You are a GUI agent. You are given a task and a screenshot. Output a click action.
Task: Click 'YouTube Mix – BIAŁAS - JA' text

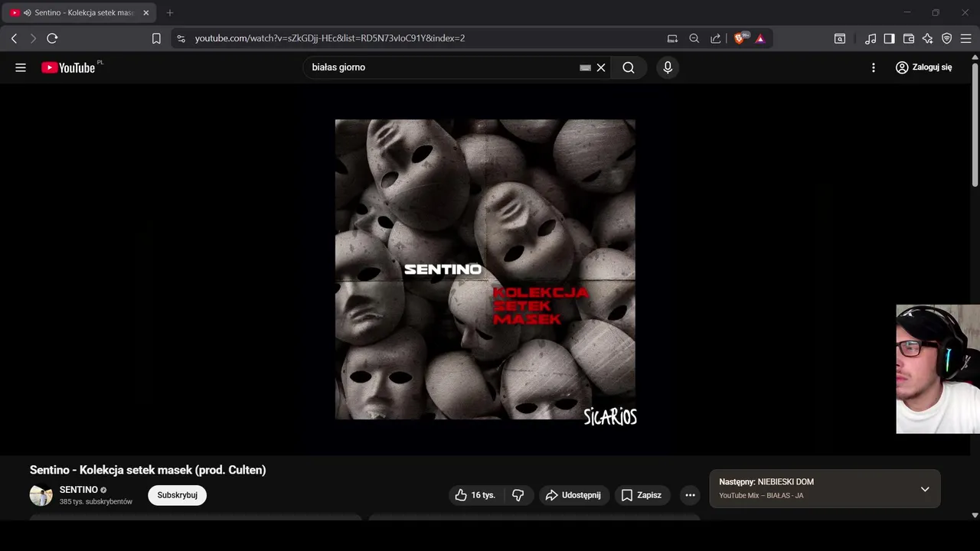761,496
